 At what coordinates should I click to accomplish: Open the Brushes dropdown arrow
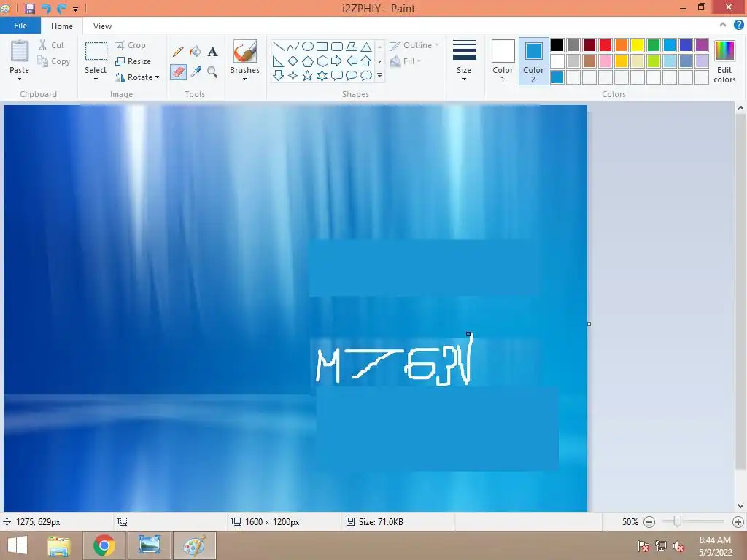(x=245, y=79)
